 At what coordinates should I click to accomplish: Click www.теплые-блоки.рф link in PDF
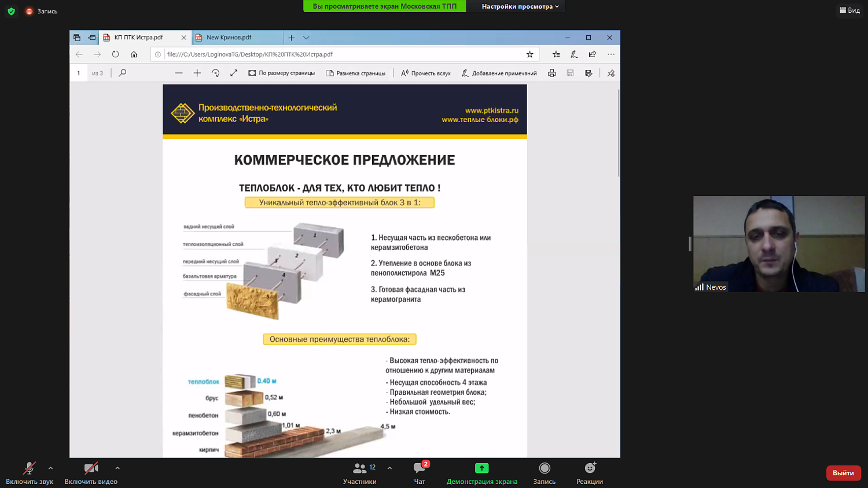(x=480, y=120)
